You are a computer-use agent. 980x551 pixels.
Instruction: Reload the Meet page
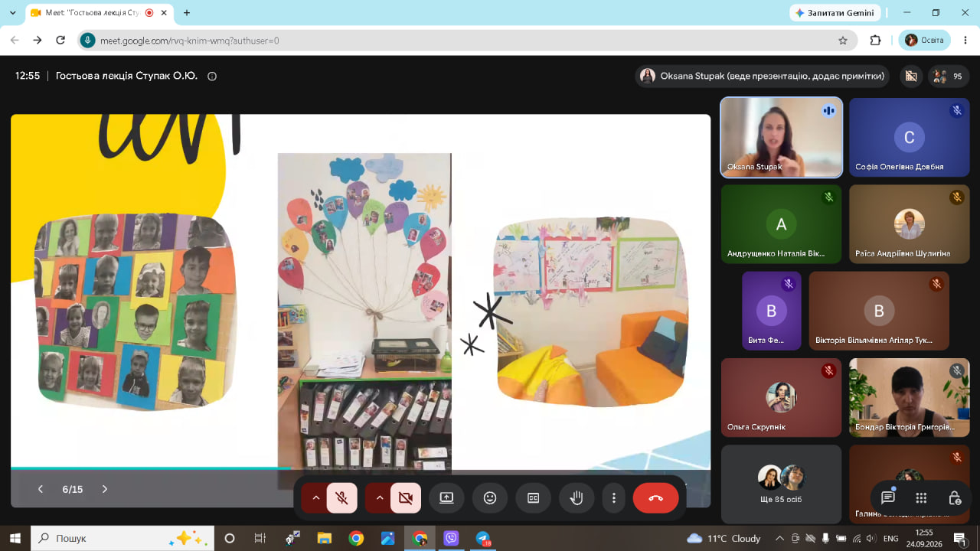point(60,41)
